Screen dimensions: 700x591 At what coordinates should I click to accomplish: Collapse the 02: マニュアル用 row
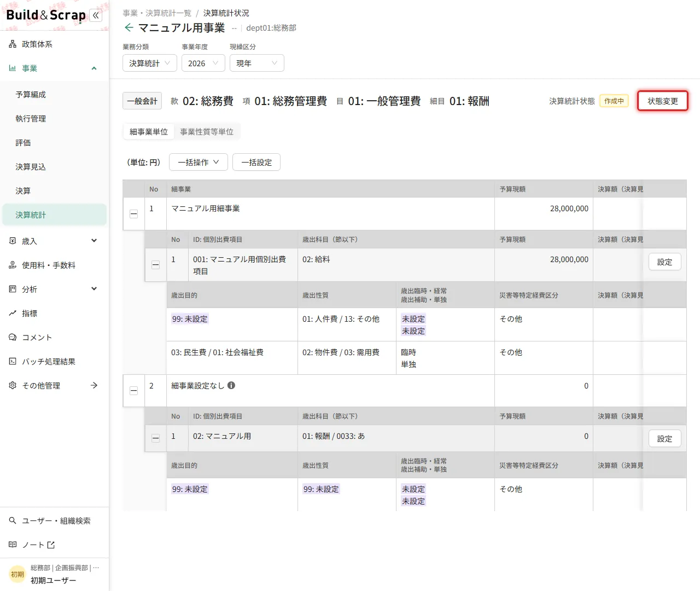pos(155,438)
